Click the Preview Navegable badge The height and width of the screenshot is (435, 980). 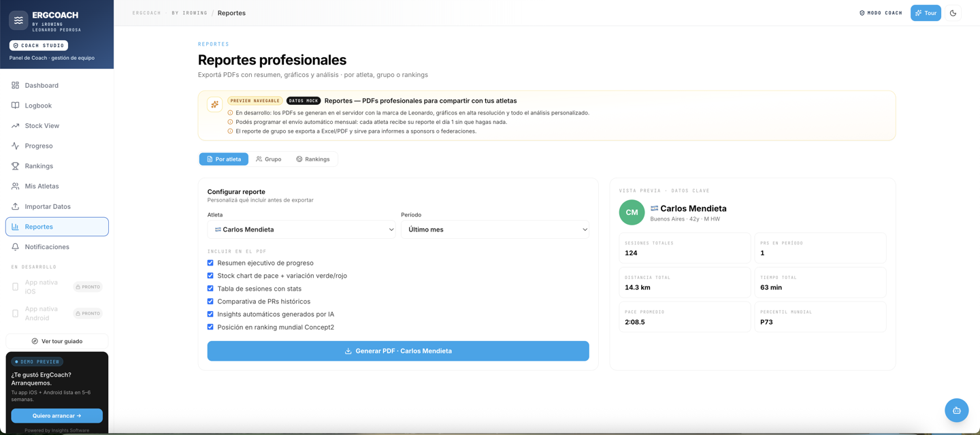point(255,101)
